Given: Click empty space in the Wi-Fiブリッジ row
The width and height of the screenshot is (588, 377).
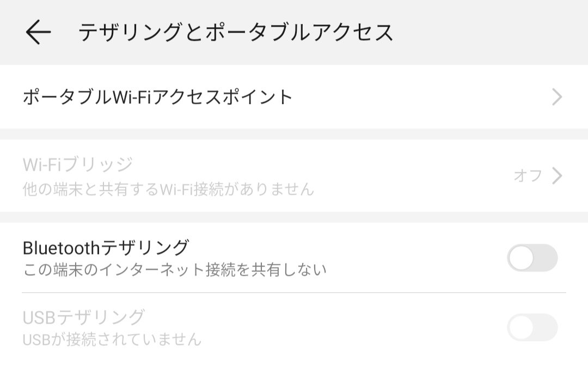Looking at the screenshot, I should [x=413, y=175].
